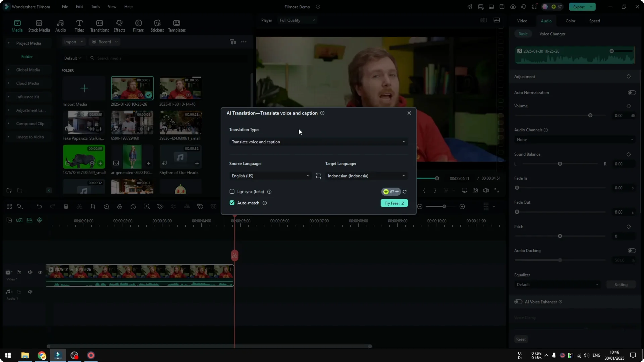Open the Equalizer Default preset dropdown
Screen dimensions: 644x362
tap(557, 284)
